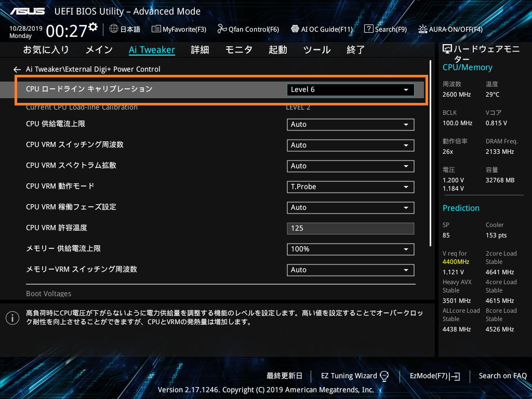Click the 32768 MB capacity value
Image resolution: width=532 pixels, height=399 pixels.
(500, 180)
